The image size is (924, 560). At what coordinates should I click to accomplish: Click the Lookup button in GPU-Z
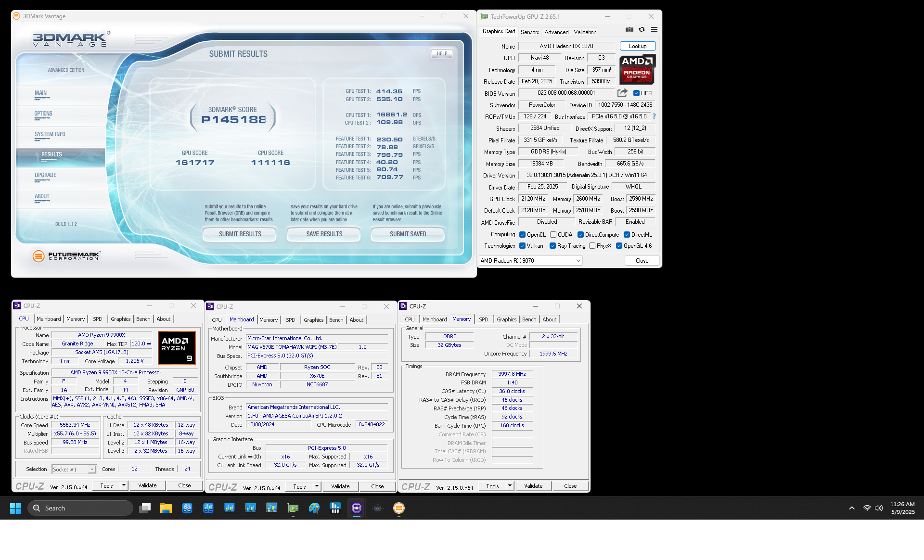click(x=638, y=46)
